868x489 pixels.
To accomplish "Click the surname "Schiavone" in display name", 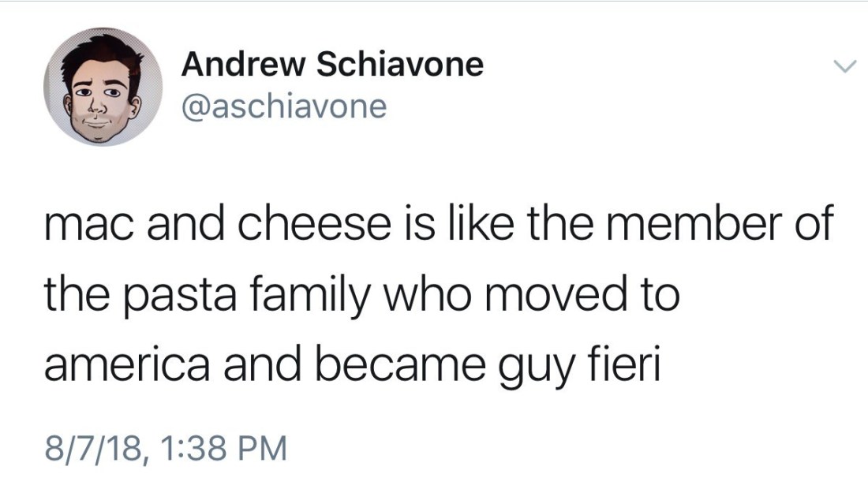I will tap(399, 64).
